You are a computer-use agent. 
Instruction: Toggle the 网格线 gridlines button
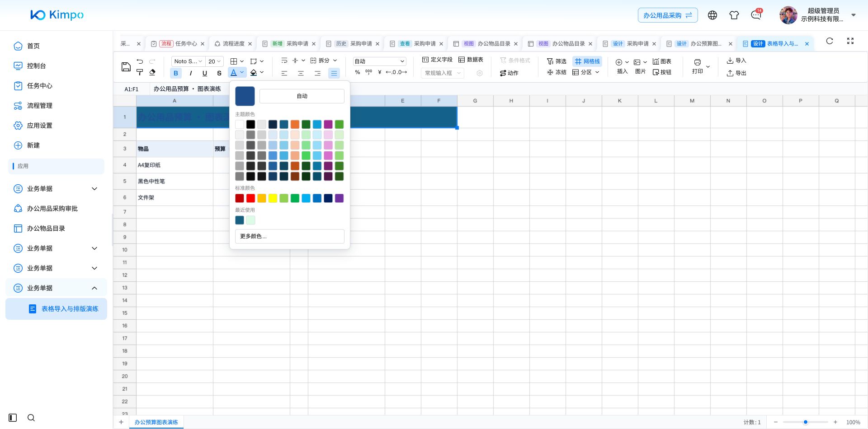pos(587,61)
